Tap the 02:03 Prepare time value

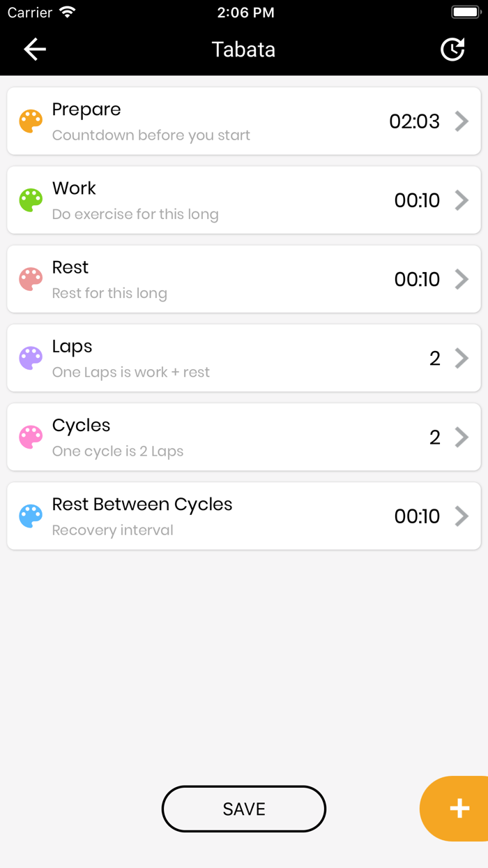click(415, 120)
